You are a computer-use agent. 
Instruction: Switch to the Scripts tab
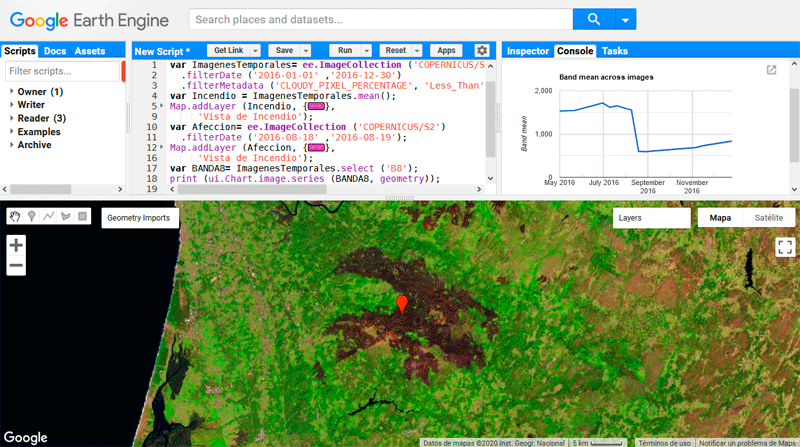point(20,51)
